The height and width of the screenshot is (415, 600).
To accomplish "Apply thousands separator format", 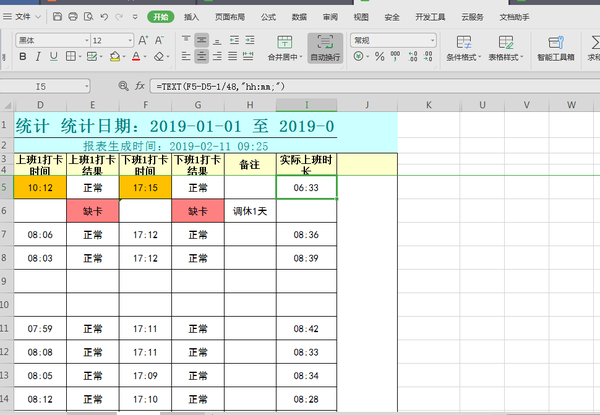I will click(395, 57).
